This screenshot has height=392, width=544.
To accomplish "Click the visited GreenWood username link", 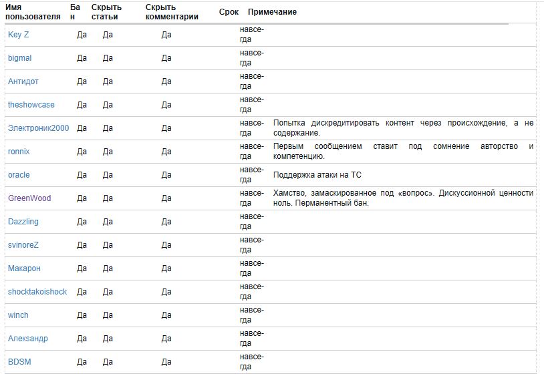I will pos(29,198).
